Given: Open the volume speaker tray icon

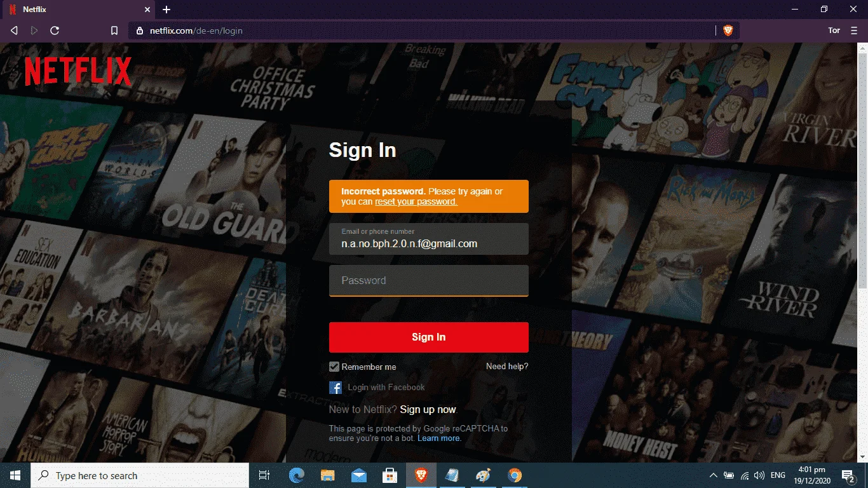Looking at the screenshot, I should coord(759,475).
